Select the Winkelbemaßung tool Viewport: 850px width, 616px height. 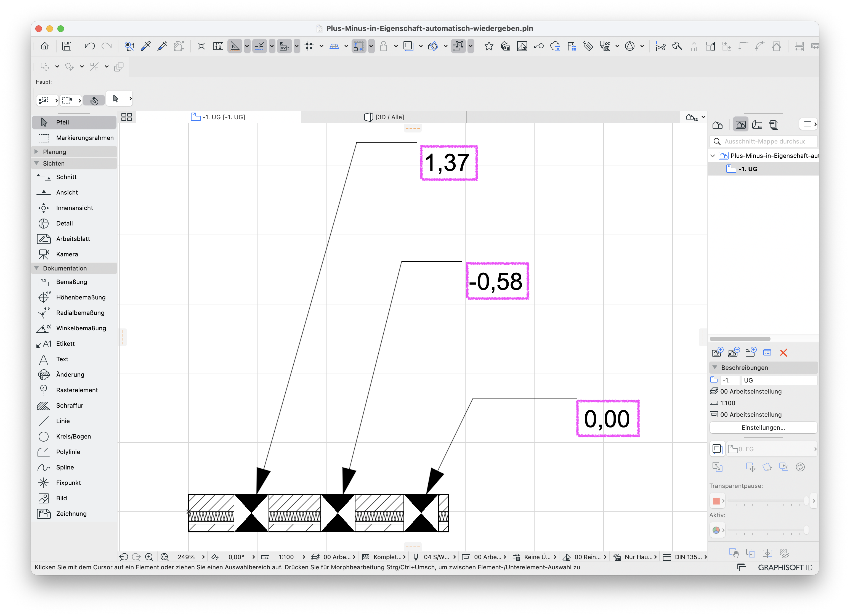pos(74,328)
